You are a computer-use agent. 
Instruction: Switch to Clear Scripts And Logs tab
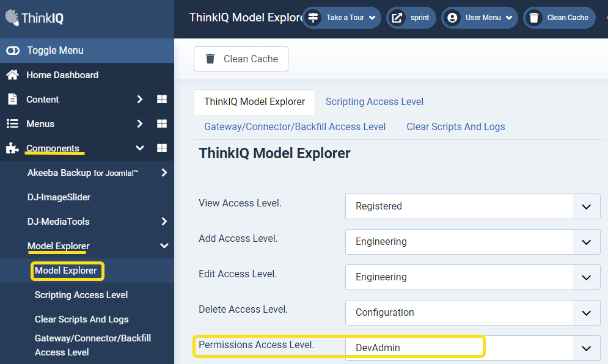[456, 127]
